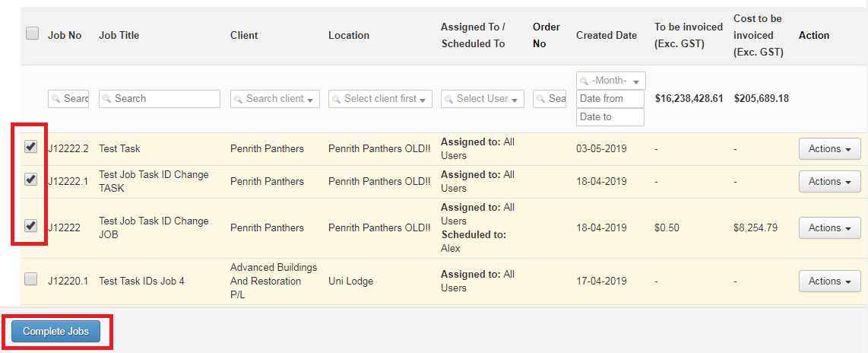Open the Search client dropdown filter

point(274,99)
